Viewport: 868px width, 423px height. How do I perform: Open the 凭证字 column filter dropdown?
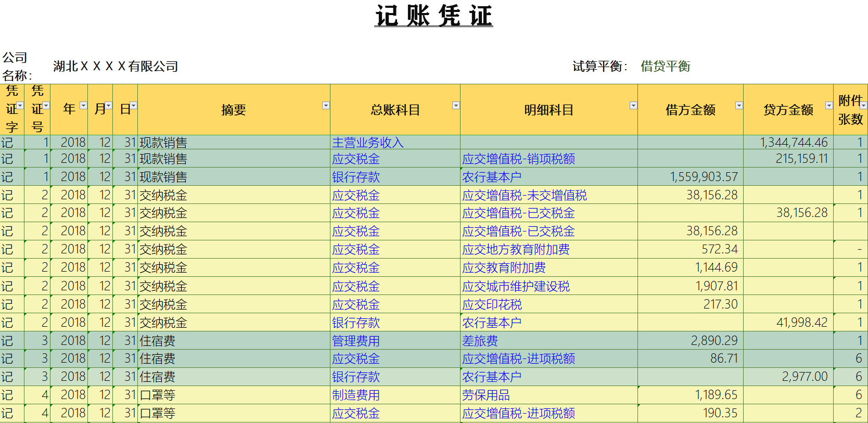click(x=20, y=106)
